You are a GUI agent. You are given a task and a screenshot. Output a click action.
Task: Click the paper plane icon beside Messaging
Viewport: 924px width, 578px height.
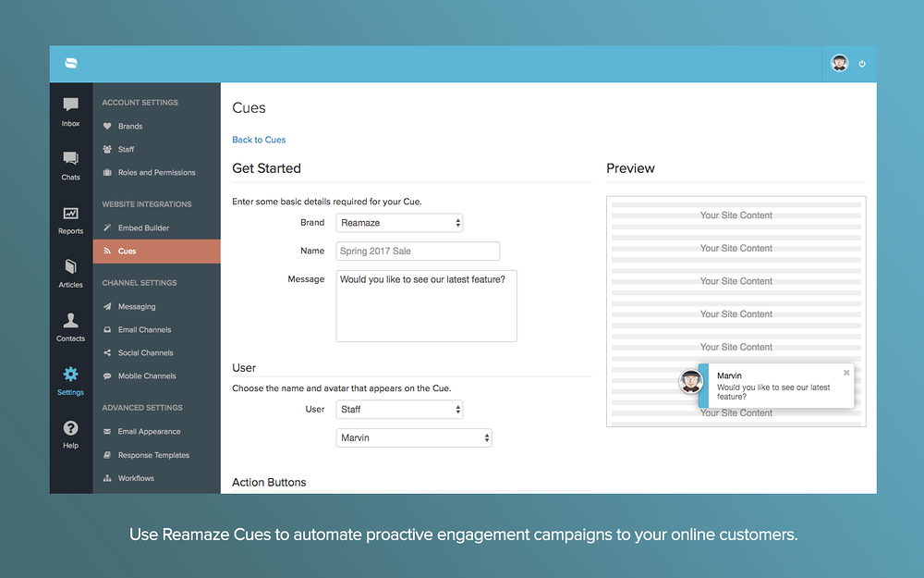coord(107,307)
